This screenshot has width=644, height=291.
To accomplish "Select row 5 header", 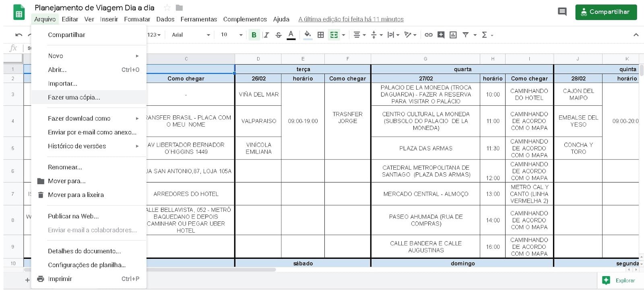I will [x=13, y=148].
